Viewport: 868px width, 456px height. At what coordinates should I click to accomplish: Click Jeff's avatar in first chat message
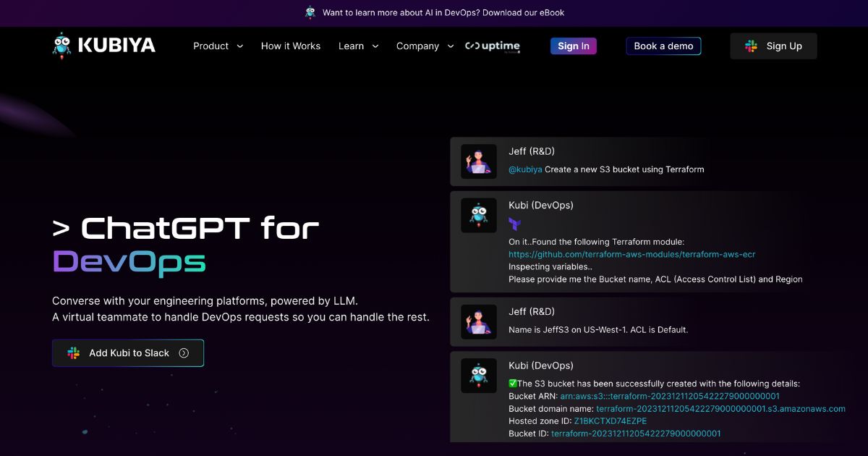pyautogui.click(x=479, y=161)
